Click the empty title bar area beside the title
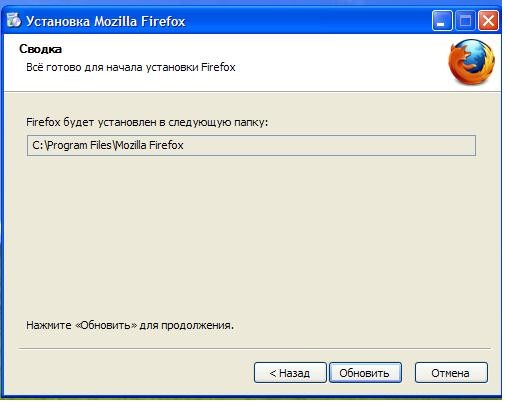This screenshot has width=505, height=403. 307,21
